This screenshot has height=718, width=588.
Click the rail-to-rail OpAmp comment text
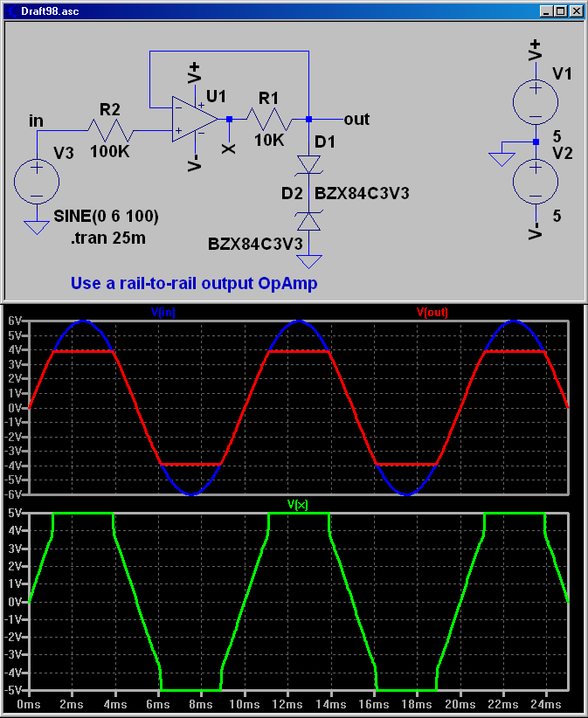pyautogui.click(x=194, y=283)
